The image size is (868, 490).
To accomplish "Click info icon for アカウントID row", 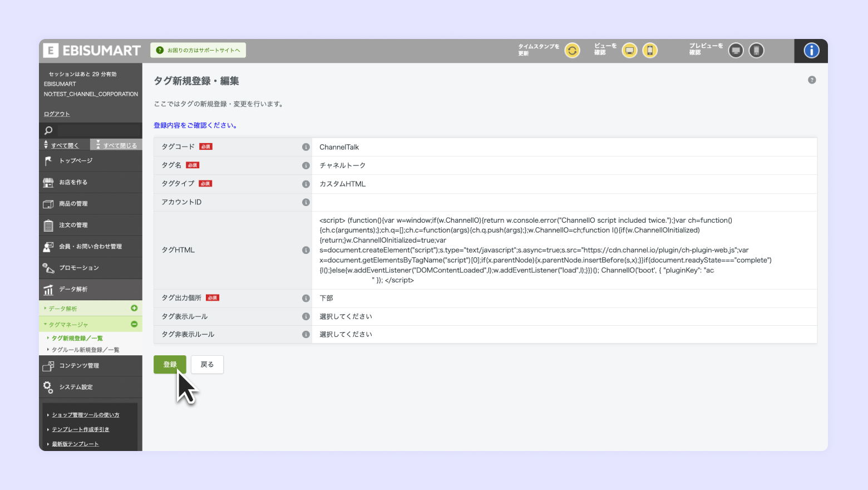I will click(305, 202).
